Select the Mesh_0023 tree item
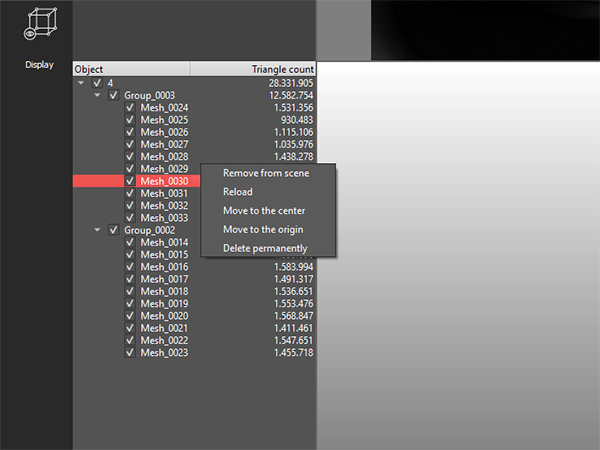The width and height of the screenshot is (600, 450). click(164, 353)
